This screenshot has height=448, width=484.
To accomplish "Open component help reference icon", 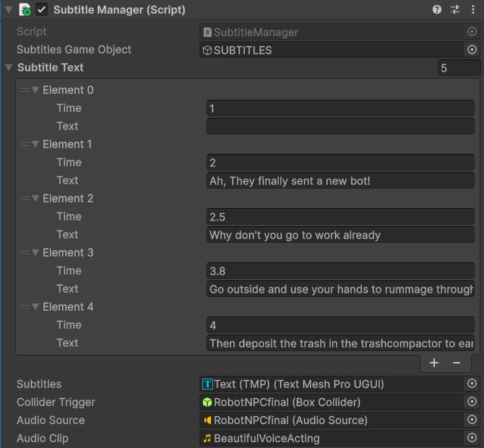I will [x=437, y=9].
